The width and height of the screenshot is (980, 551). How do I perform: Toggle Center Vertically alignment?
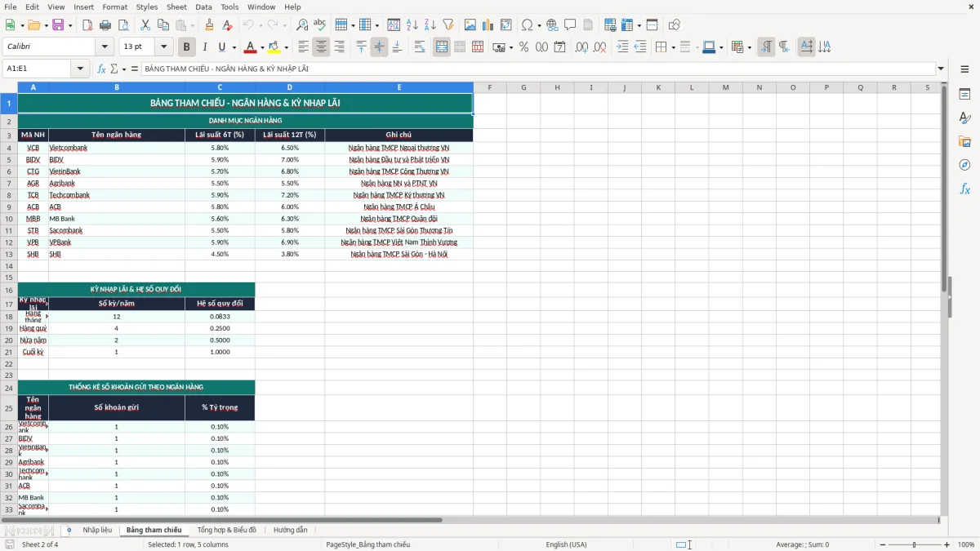(379, 47)
